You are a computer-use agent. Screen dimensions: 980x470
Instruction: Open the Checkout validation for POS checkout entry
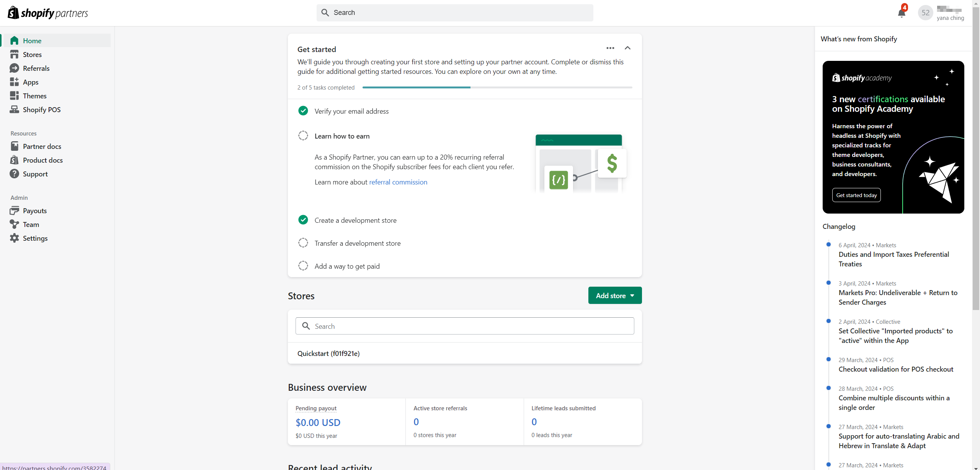click(x=896, y=369)
